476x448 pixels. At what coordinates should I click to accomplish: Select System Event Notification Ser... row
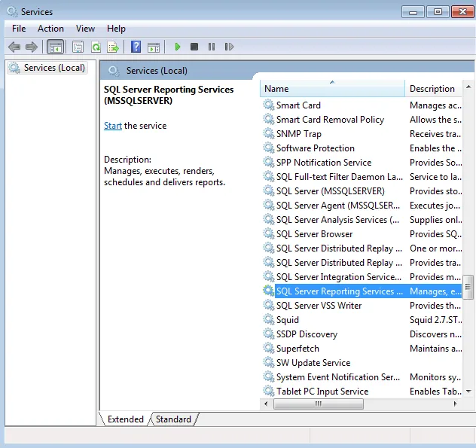[362, 377]
